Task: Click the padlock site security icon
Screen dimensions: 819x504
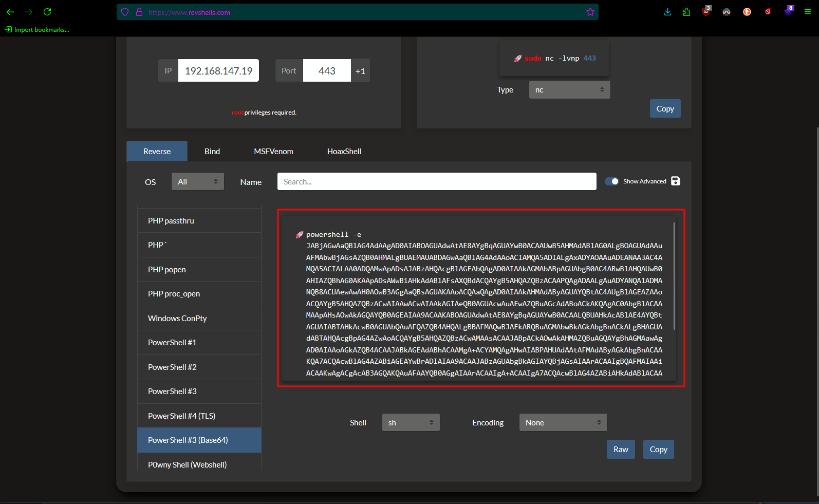Action: (139, 12)
